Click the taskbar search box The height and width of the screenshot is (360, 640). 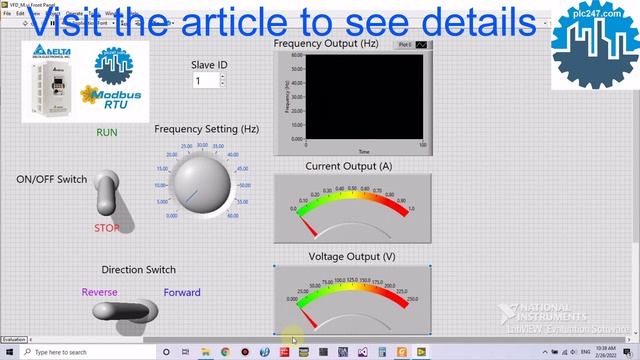pyautogui.click(x=88, y=352)
